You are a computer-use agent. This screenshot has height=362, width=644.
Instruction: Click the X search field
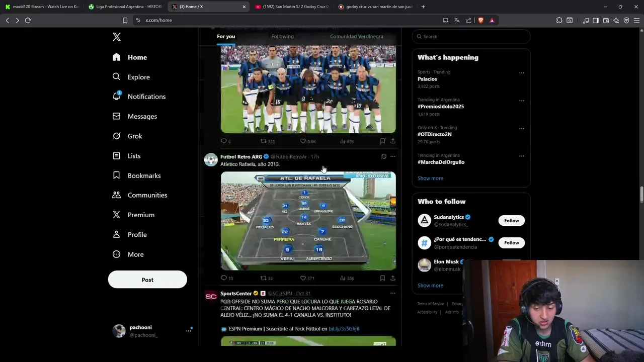(471, 37)
